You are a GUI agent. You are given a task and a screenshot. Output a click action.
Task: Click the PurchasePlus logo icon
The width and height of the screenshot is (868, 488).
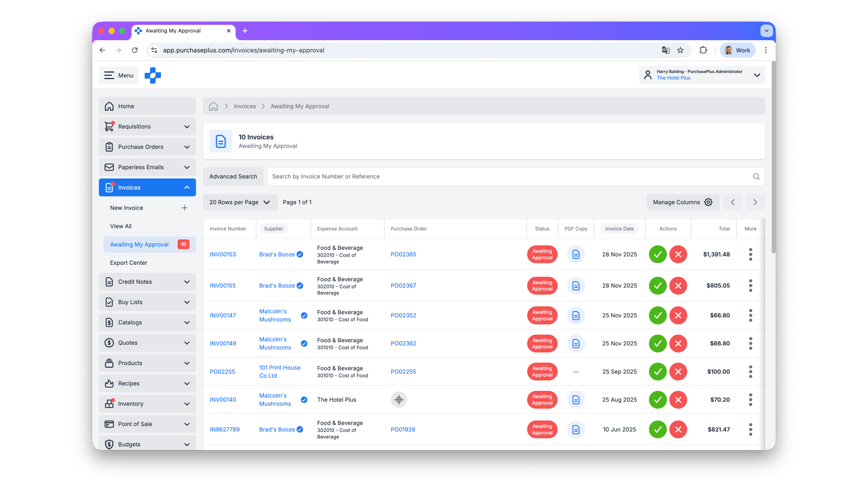click(153, 75)
